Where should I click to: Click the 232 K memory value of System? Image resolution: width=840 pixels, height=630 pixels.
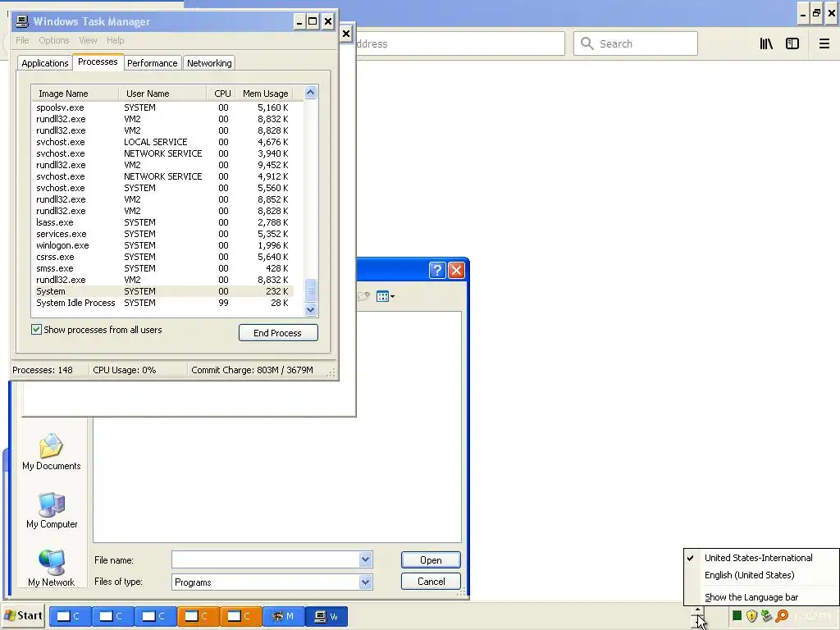[x=276, y=291]
